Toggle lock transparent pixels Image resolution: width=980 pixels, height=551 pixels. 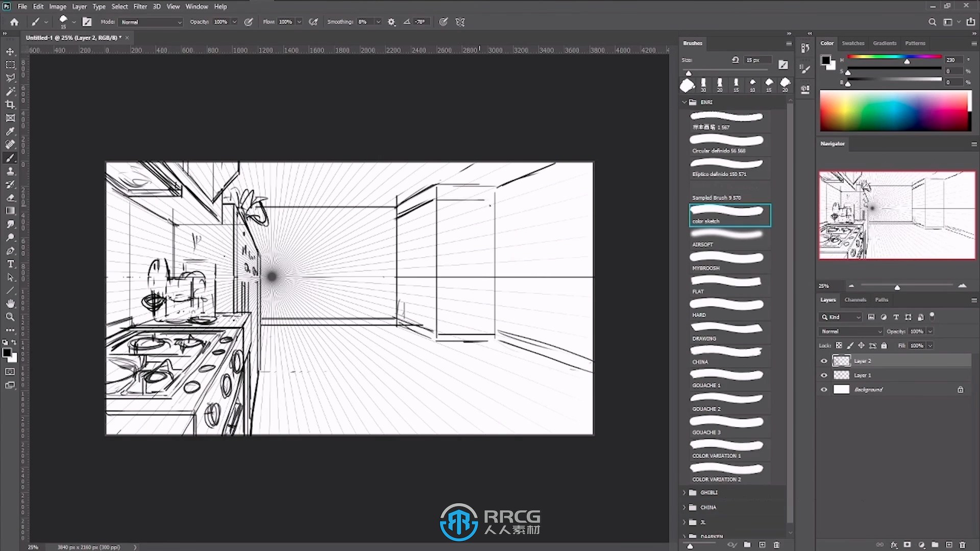(839, 345)
